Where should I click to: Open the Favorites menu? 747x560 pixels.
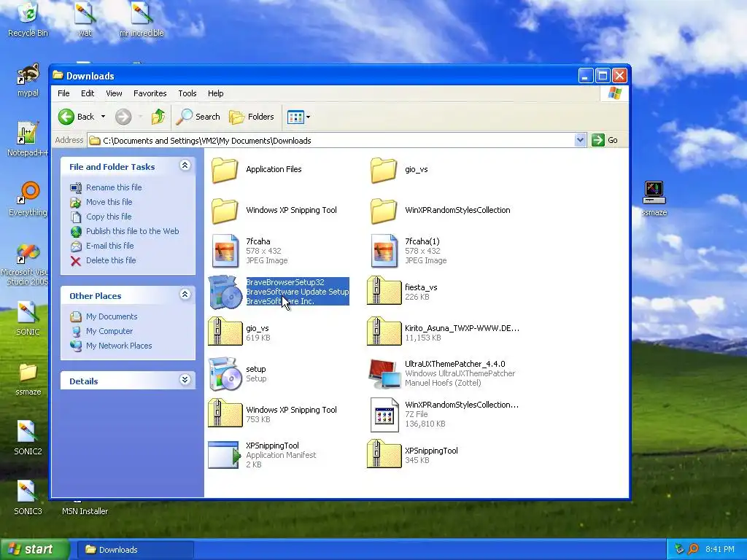(x=150, y=93)
